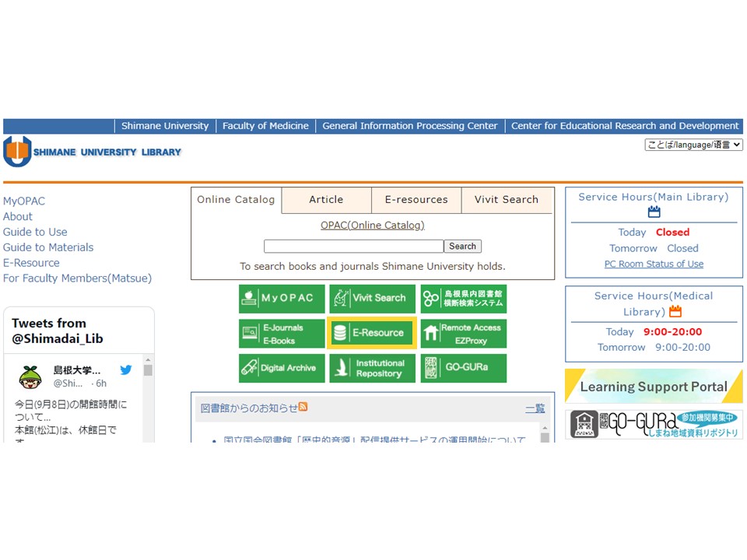Click today's 9:00-20:00 medical library hours
This screenshot has height=560, width=747.
click(672, 332)
